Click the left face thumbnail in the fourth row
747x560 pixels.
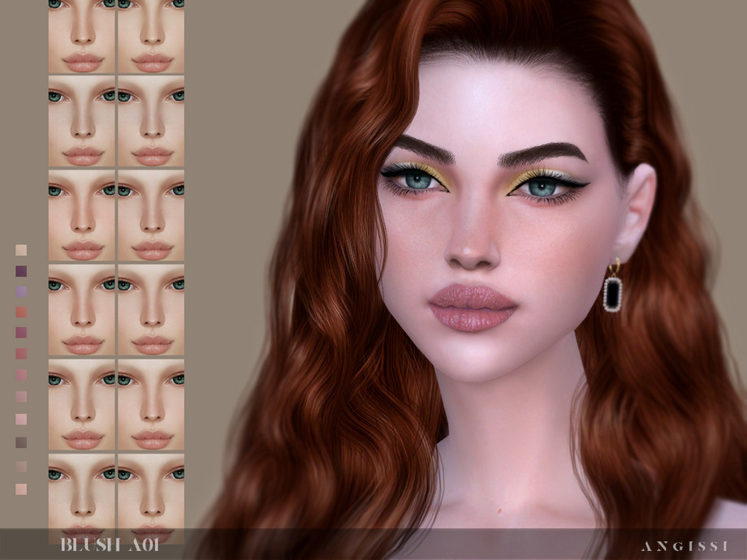pyautogui.click(x=82, y=310)
